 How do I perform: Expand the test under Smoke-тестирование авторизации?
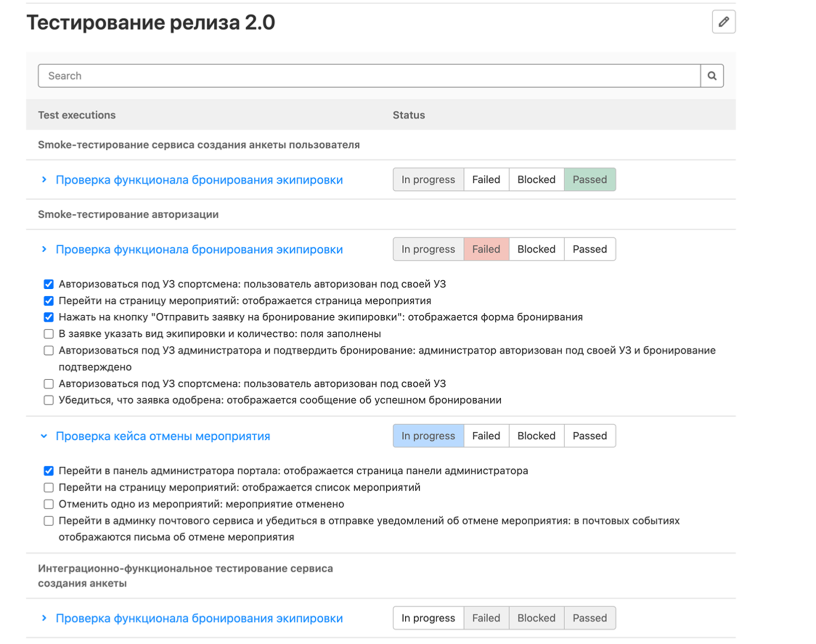[44, 249]
